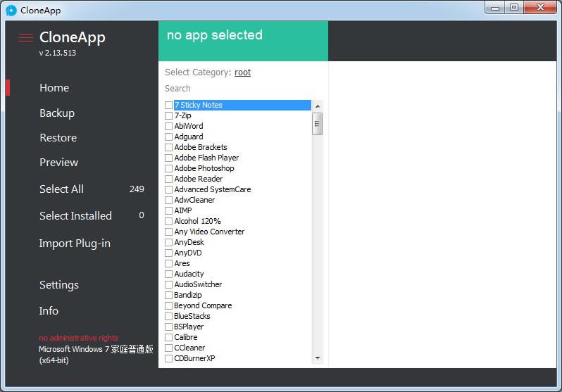Check the AdwCleaner checkbox

point(168,200)
